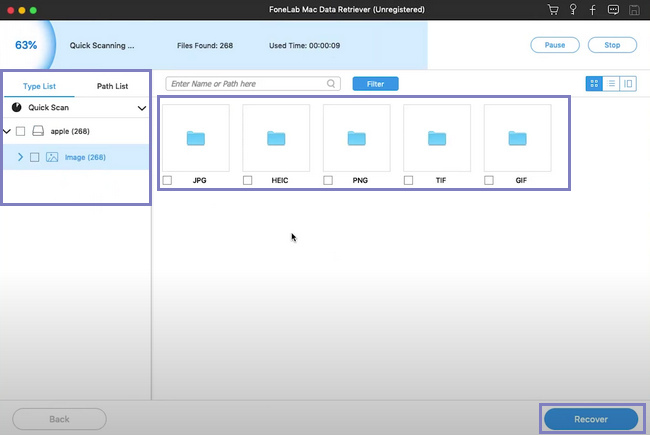Check the TIF folder checkbox
Screen dimensions: 650x435
[408, 180]
